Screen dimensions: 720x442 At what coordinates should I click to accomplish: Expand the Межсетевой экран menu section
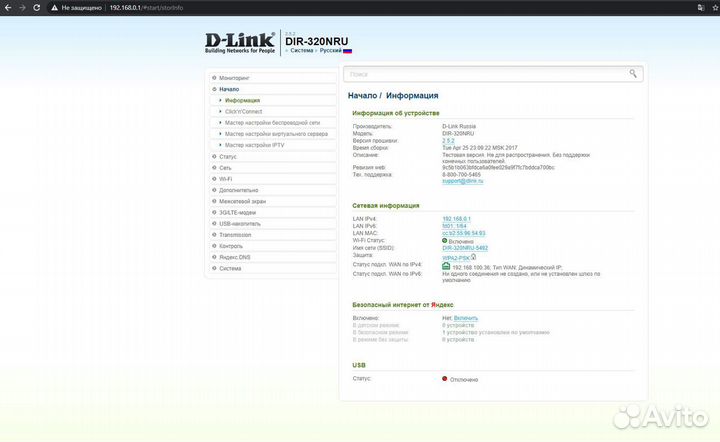[273, 201]
